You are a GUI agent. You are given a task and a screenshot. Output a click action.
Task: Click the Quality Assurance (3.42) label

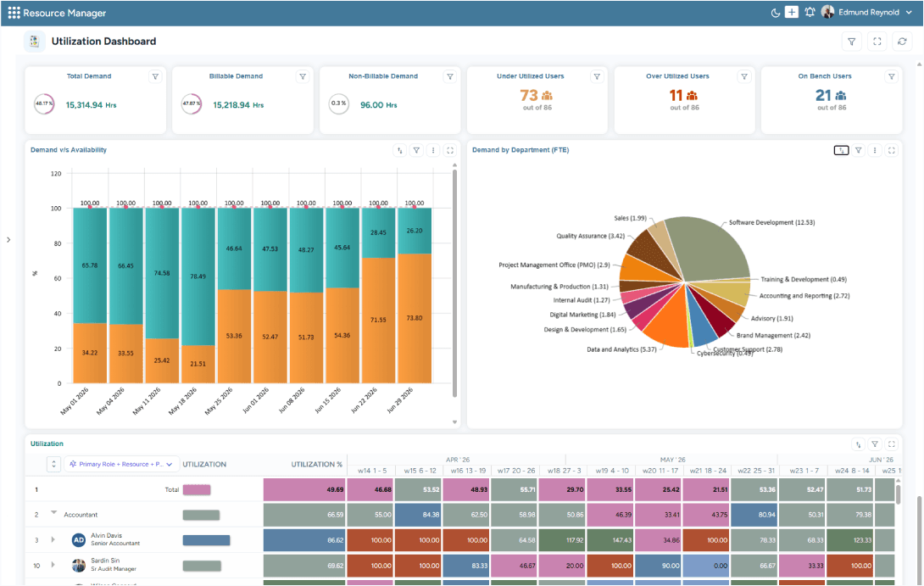[591, 236]
